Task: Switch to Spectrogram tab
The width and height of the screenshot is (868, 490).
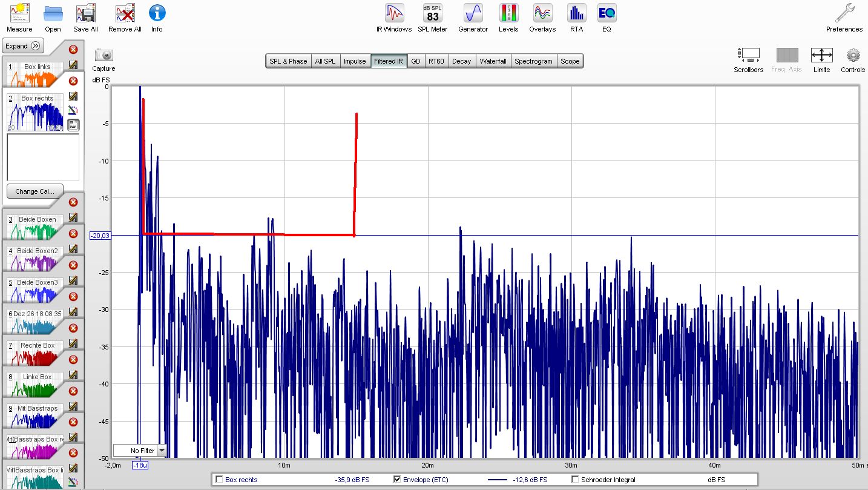Action: pyautogui.click(x=533, y=61)
